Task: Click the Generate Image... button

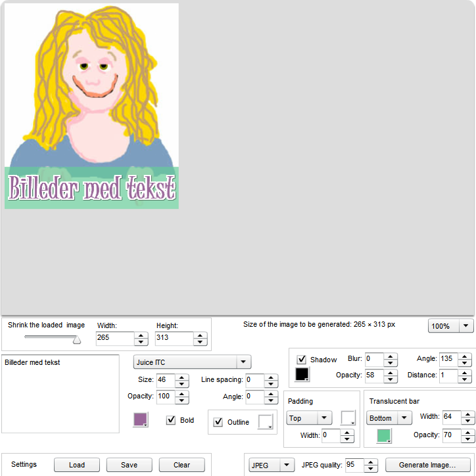Action: point(427,465)
